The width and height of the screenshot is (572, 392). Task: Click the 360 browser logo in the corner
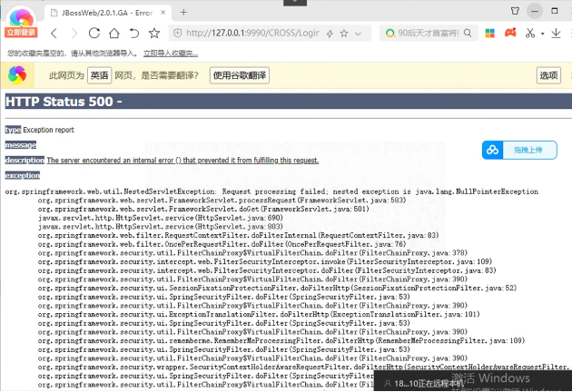pyautogui.click(x=21, y=17)
